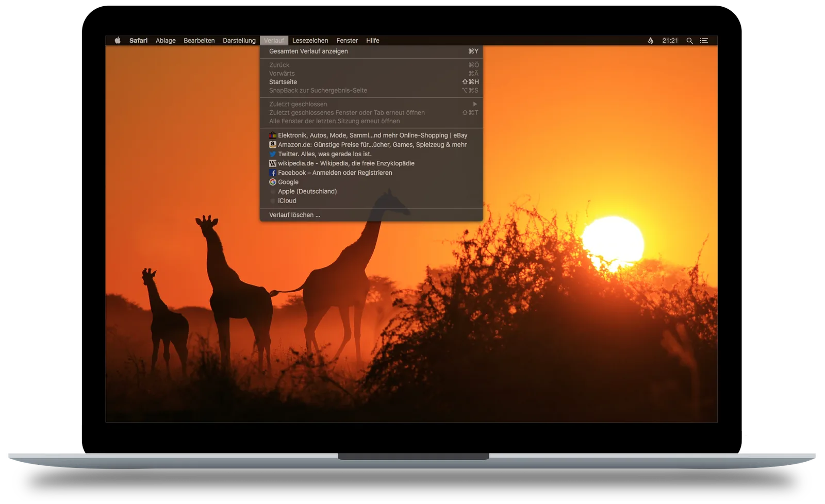Click the Wikipedia W favicon
The width and height of the screenshot is (825, 504).
click(273, 163)
